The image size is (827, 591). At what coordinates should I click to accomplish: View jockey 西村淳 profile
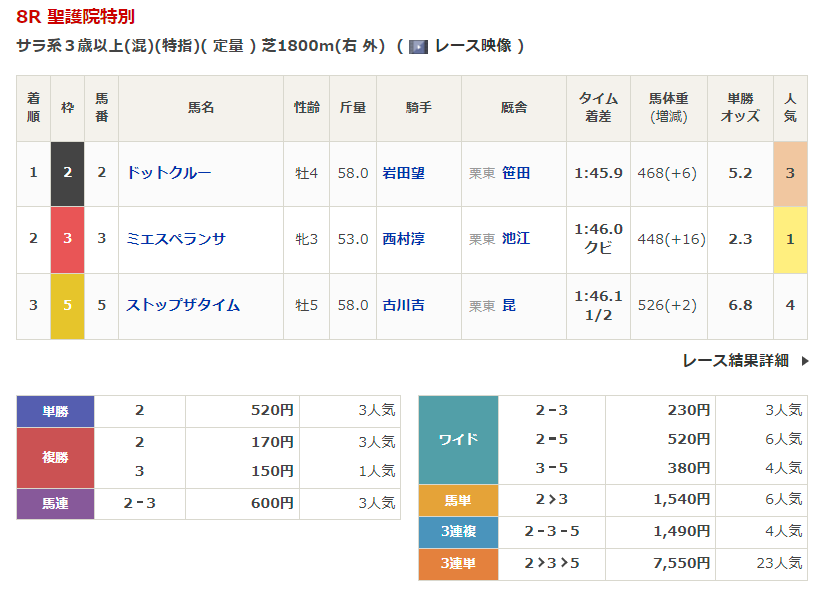pos(403,239)
